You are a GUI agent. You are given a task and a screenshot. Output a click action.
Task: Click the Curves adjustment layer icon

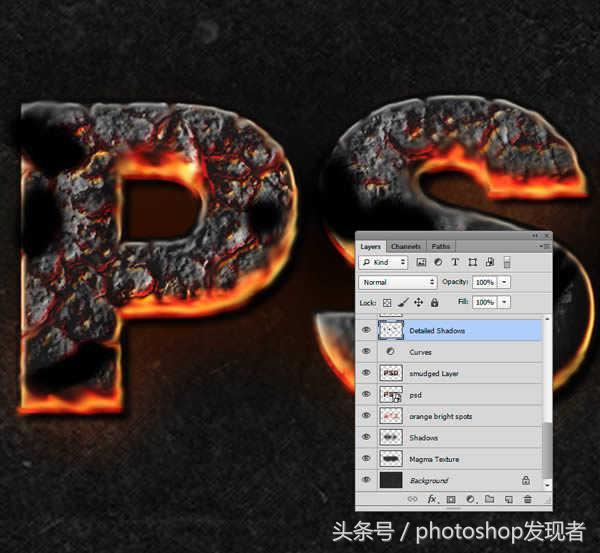tap(391, 351)
